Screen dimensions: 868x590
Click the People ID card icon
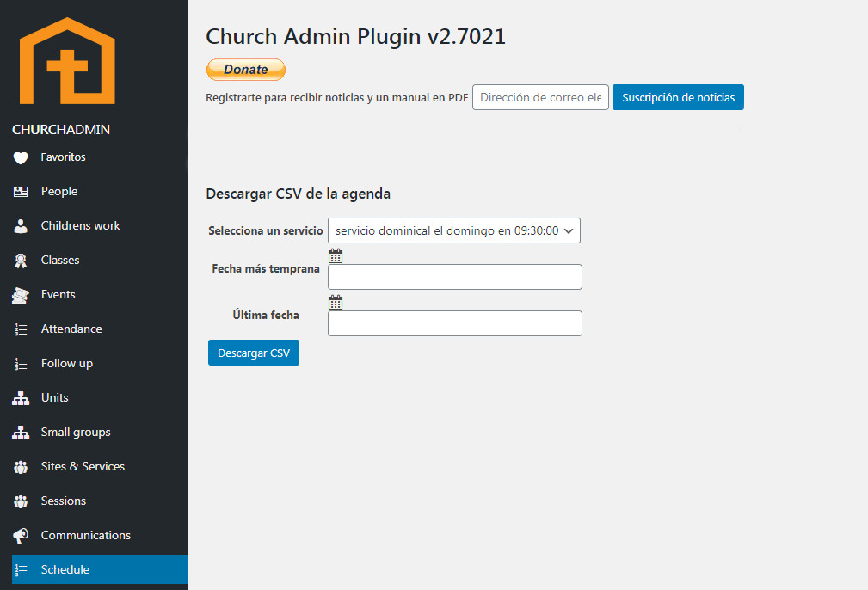(21, 192)
